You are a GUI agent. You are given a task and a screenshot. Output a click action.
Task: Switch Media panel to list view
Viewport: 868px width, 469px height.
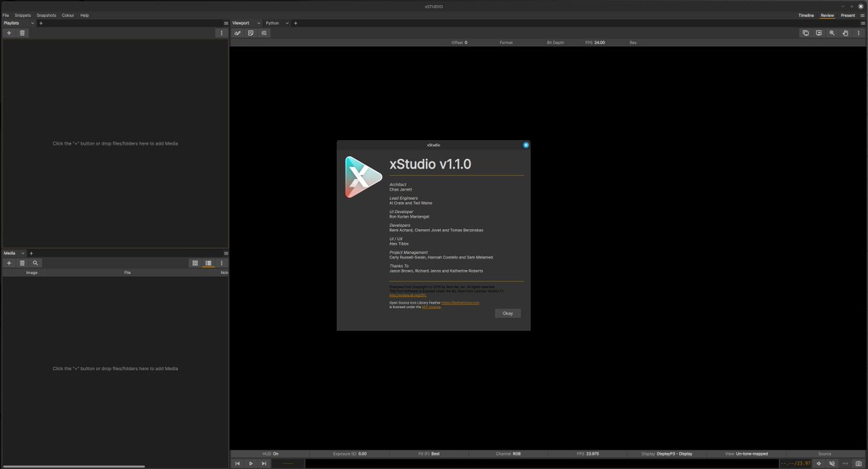[208, 263]
